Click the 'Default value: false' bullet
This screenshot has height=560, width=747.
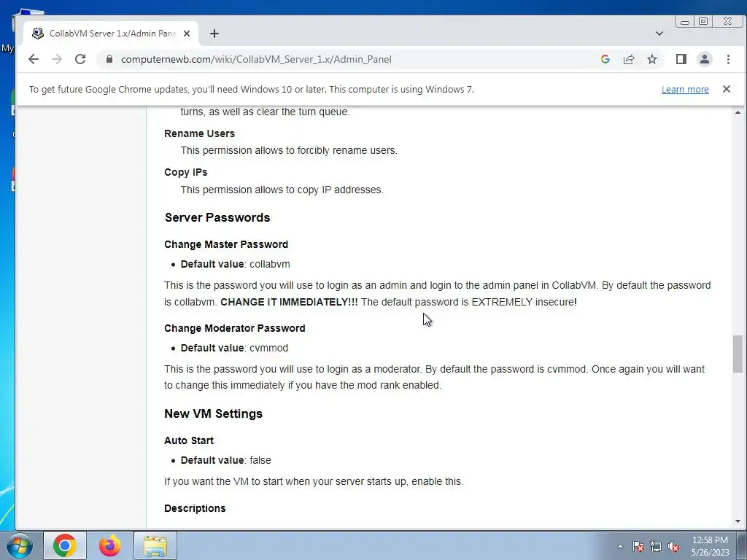click(x=226, y=461)
